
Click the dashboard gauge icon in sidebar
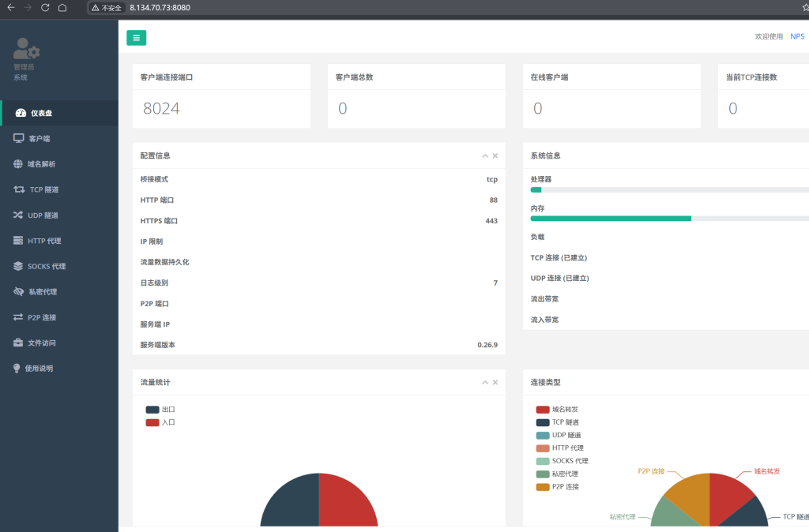point(21,113)
